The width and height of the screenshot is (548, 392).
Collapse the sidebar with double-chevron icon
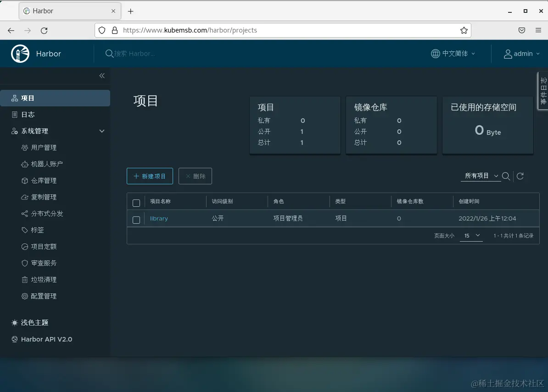102,76
